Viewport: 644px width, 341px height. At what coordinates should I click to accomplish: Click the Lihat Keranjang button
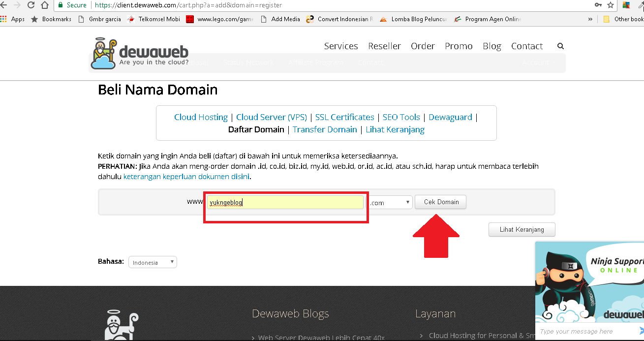click(x=522, y=229)
